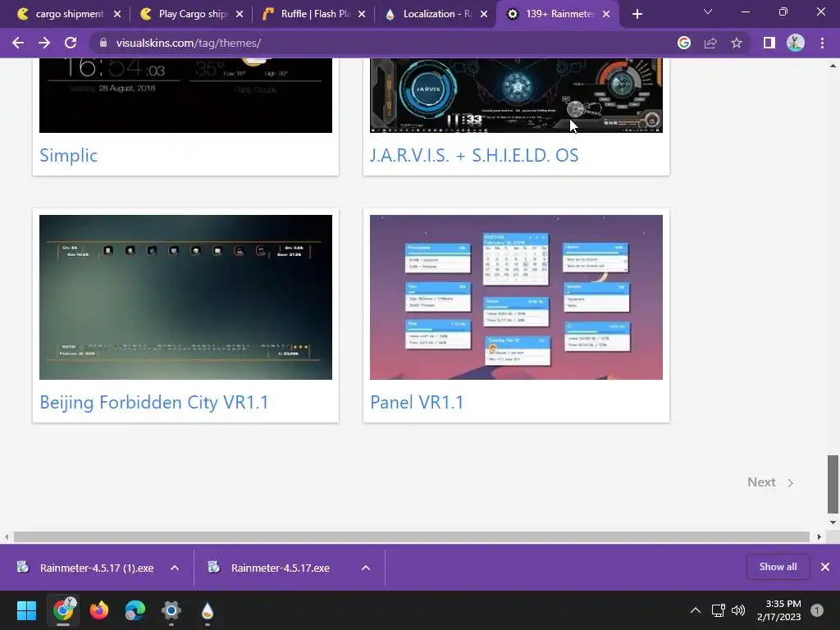
Task: Close the Play Cargo ship tab
Action: [x=240, y=14]
